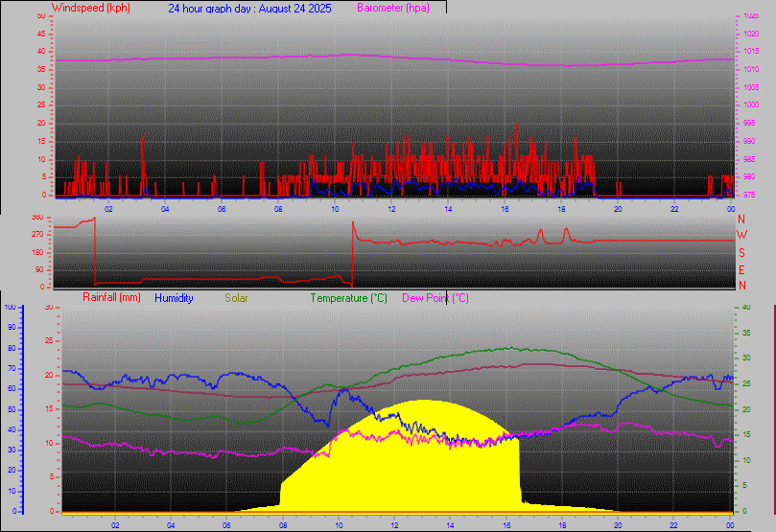Click the "24 hour graph day : August 24 2025" title
The width and height of the screenshot is (776, 532).
tap(249, 9)
